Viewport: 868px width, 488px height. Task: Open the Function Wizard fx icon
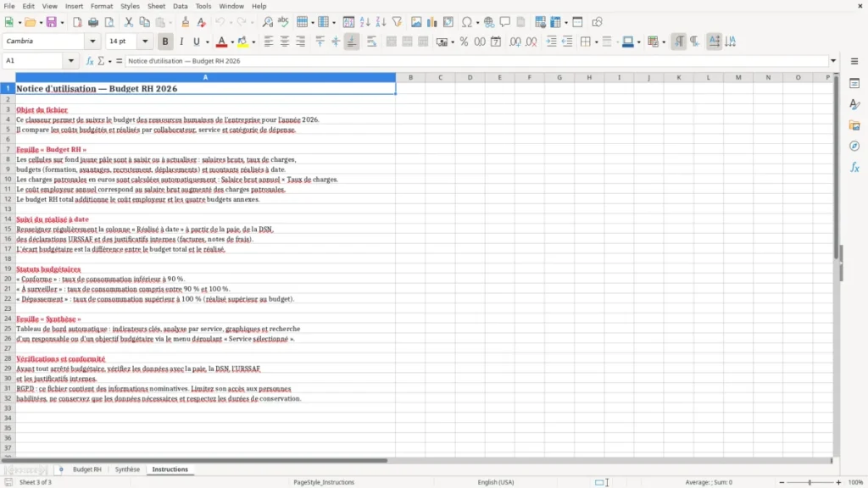coord(90,61)
